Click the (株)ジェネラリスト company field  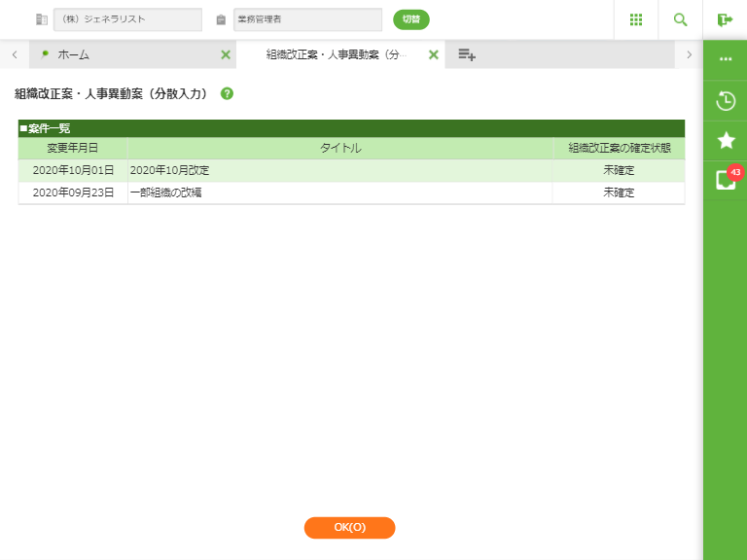point(127,19)
